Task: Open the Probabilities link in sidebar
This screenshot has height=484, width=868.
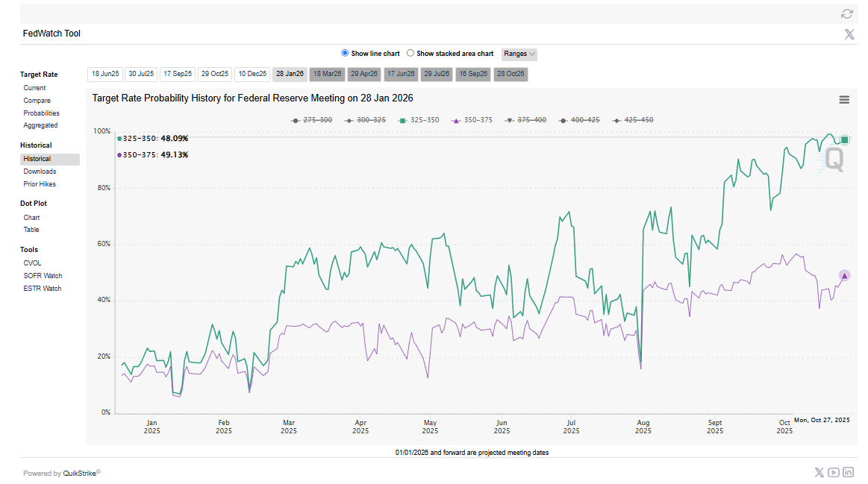Action: (x=41, y=113)
